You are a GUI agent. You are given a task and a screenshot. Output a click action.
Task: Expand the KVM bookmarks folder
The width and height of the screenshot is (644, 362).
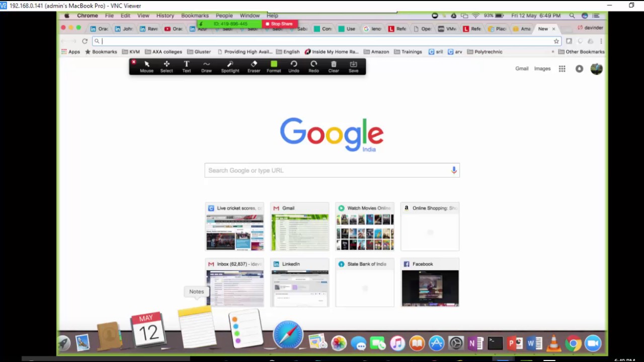pyautogui.click(x=131, y=52)
